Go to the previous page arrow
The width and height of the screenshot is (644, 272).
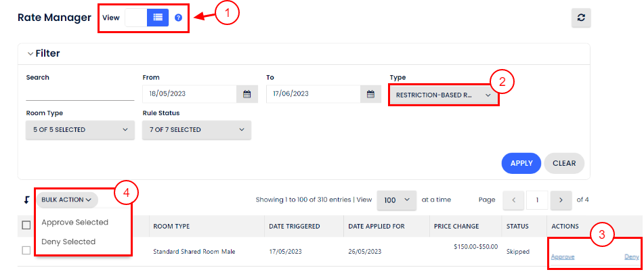click(515, 200)
